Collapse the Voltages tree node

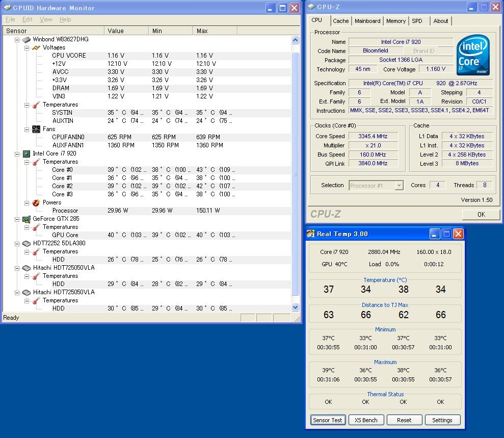point(27,48)
